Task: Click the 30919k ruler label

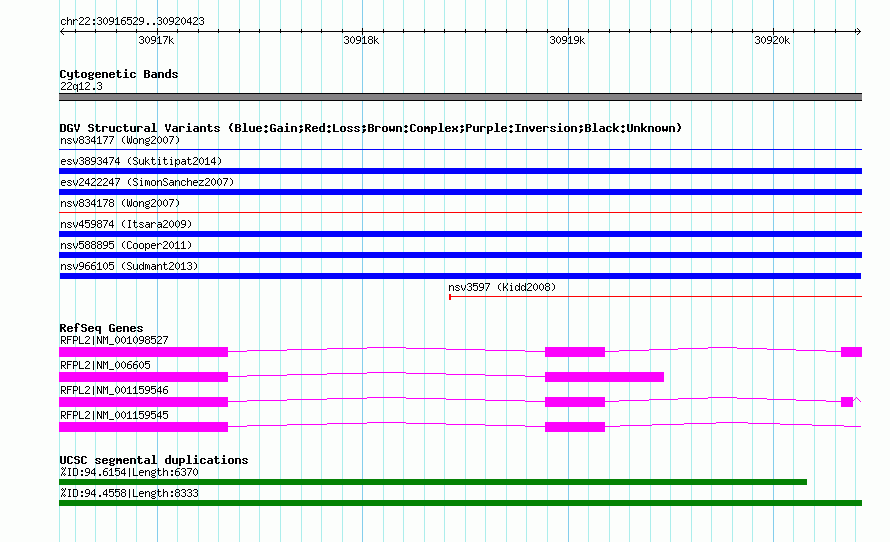Action: 567,40
